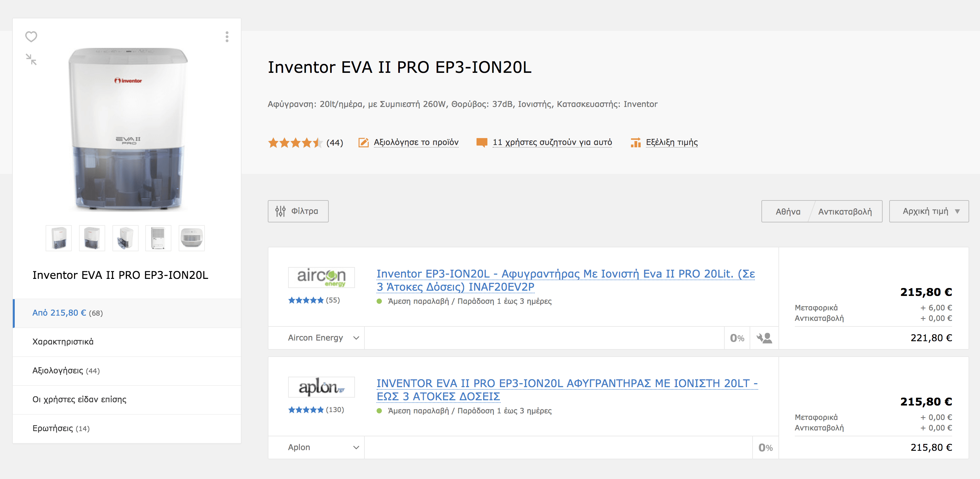Screen dimensions: 980x479
Task: Select Αντικαταβολή payment option
Action: pos(845,211)
